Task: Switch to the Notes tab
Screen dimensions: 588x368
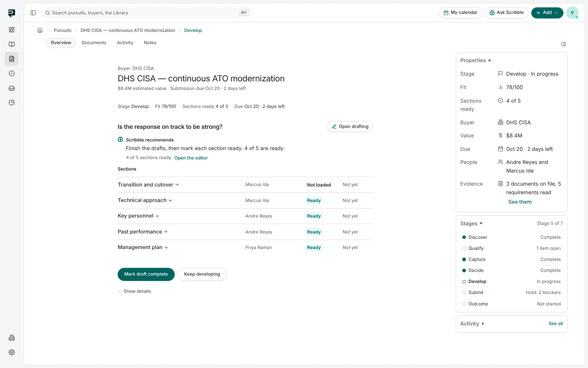Action: [x=150, y=43]
